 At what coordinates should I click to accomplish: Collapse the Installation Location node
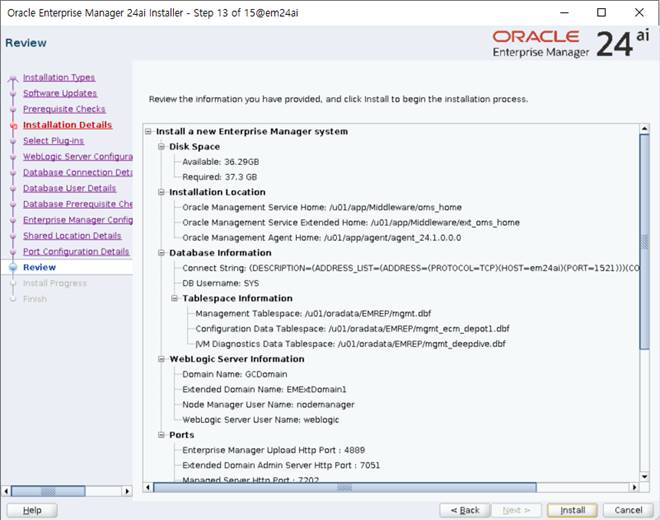[161, 192]
